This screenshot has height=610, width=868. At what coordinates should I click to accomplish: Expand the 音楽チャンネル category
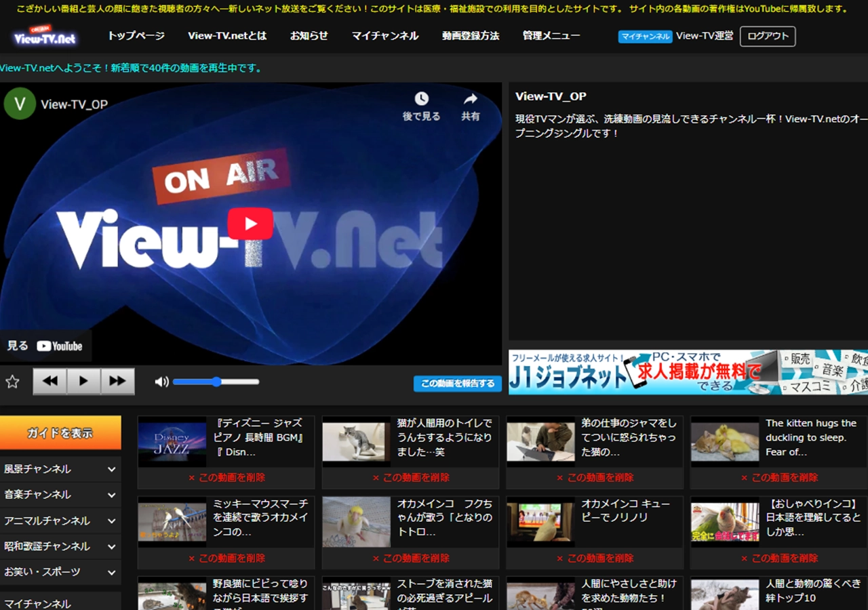[60, 494]
